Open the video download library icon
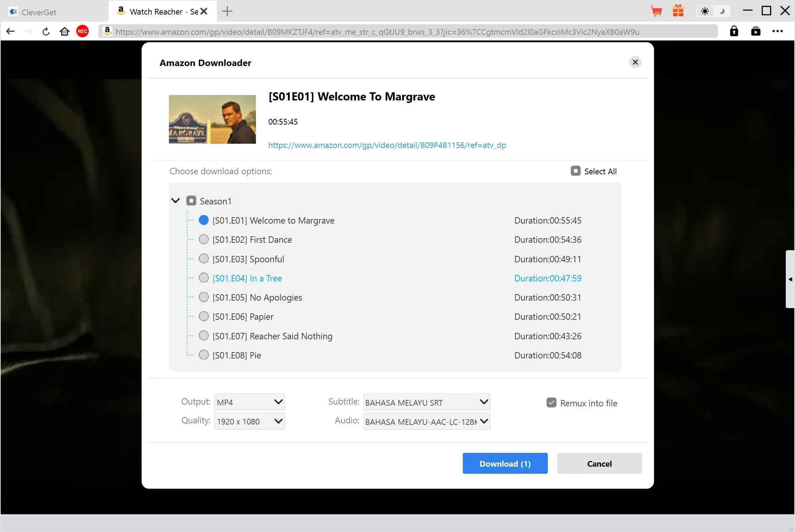This screenshot has height=532, width=795. 756,31
